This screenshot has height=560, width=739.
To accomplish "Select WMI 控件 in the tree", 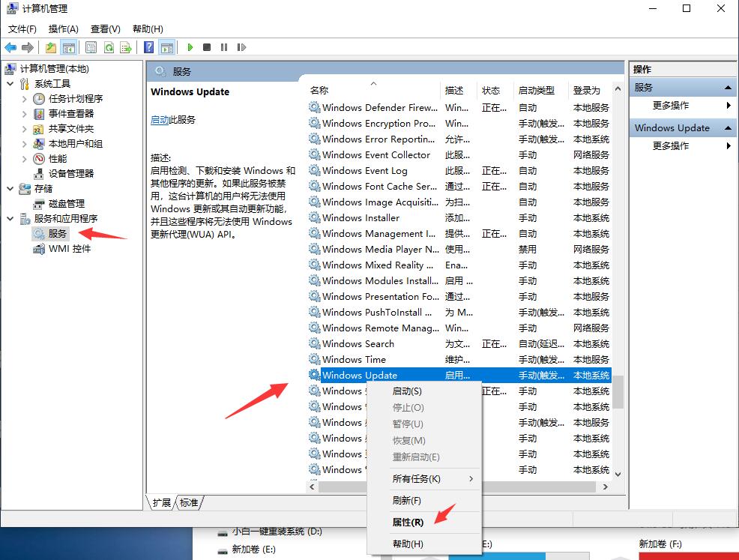I will pyautogui.click(x=70, y=248).
